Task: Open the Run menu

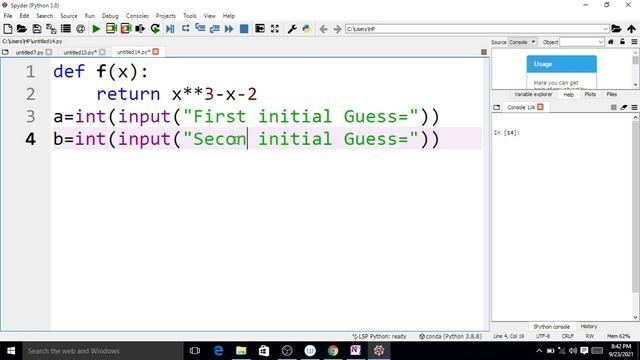Action: [x=89, y=16]
